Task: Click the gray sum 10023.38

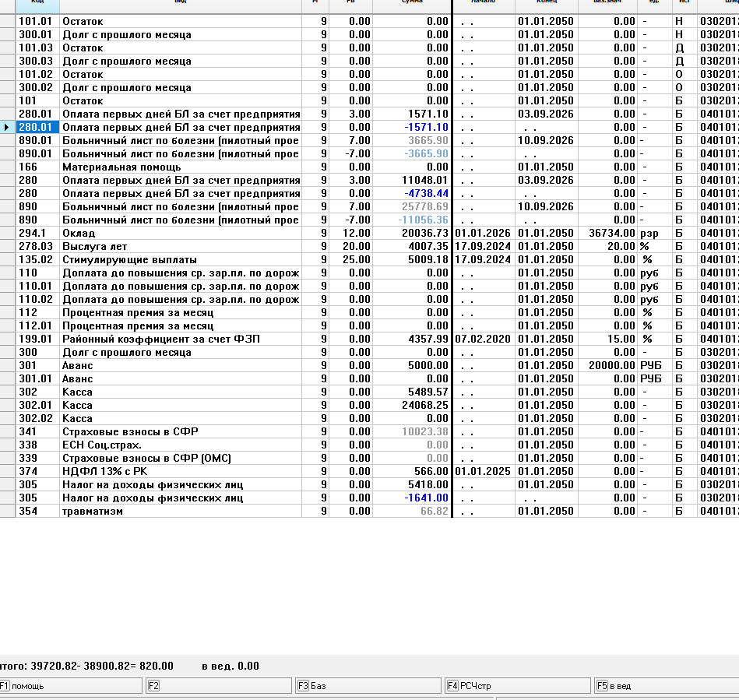Action: point(425,431)
